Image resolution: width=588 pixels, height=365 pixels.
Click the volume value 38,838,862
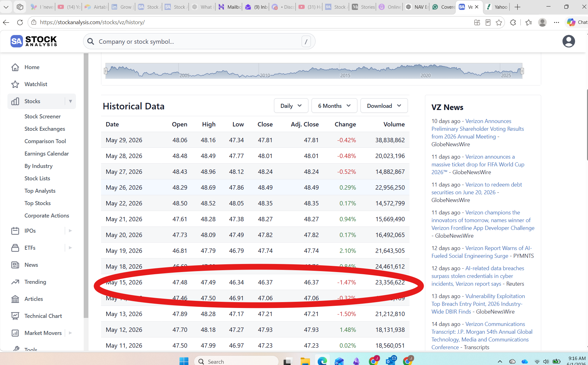coord(390,140)
